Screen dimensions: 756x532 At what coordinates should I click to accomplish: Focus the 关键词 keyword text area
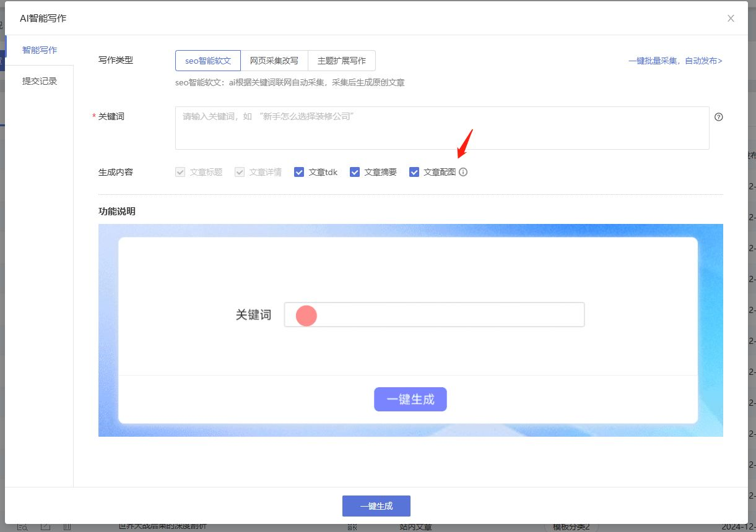click(x=441, y=128)
